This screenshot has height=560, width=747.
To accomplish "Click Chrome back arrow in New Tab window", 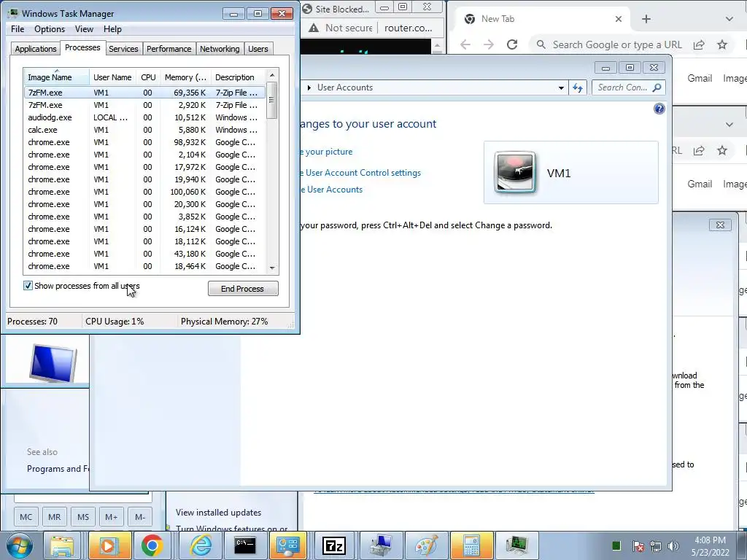I will coord(465,44).
